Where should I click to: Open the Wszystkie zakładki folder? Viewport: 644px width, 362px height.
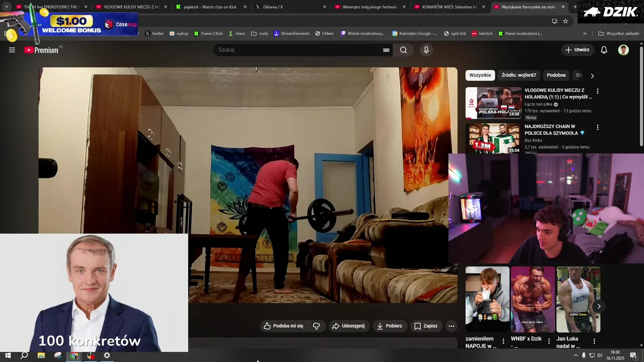point(619,34)
